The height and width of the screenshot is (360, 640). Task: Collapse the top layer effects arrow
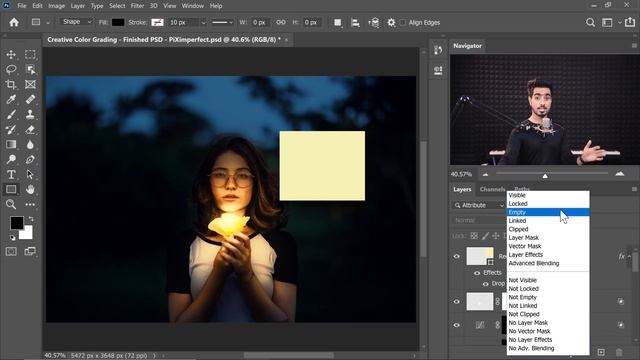(630, 256)
